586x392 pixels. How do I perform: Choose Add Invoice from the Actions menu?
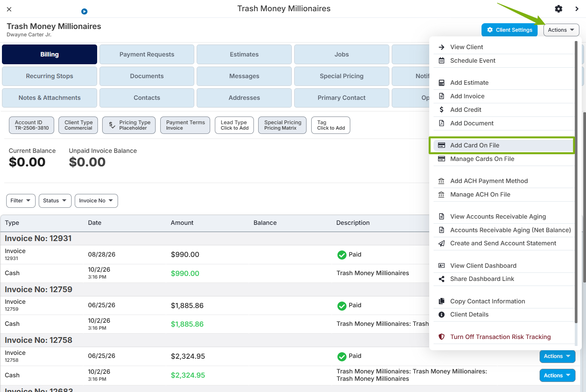(504, 96)
